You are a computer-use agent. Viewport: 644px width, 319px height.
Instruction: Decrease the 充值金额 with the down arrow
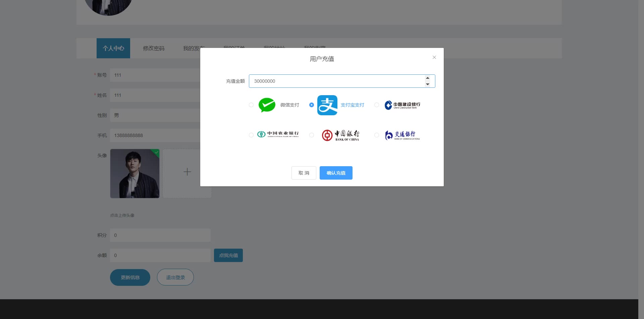pyautogui.click(x=428, y=84)
